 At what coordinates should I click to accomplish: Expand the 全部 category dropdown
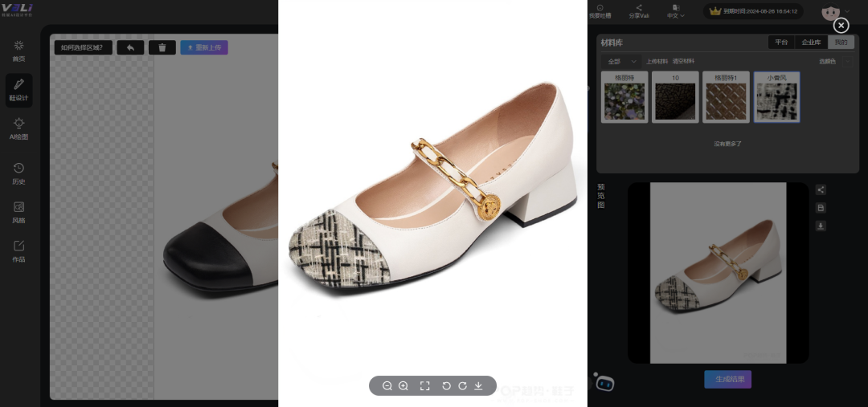[622, 61]
